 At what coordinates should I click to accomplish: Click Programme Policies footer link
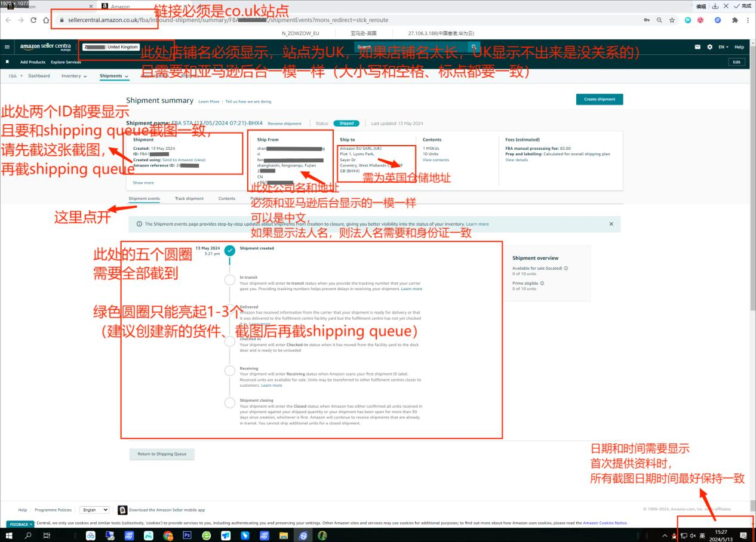click(x=53, y=510)
